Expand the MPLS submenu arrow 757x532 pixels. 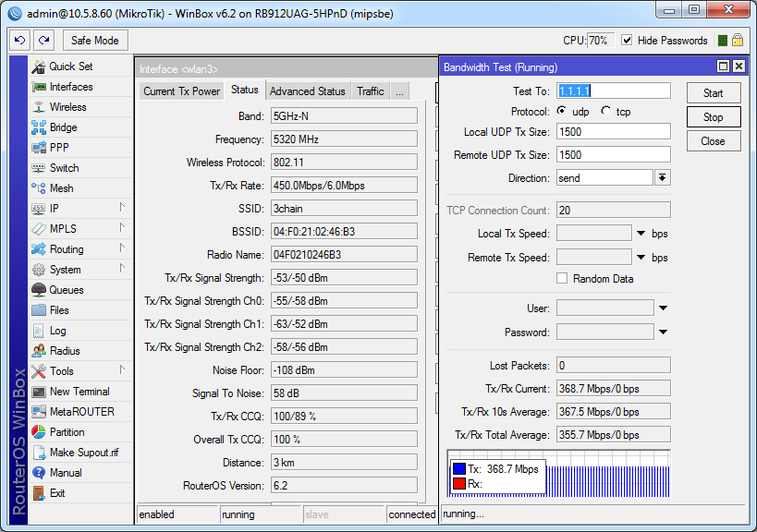122,227
